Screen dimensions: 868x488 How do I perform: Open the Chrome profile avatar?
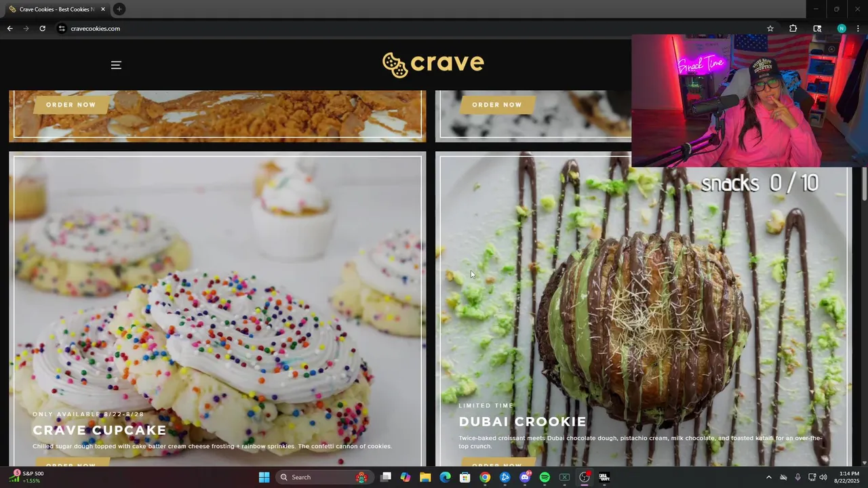842,28
